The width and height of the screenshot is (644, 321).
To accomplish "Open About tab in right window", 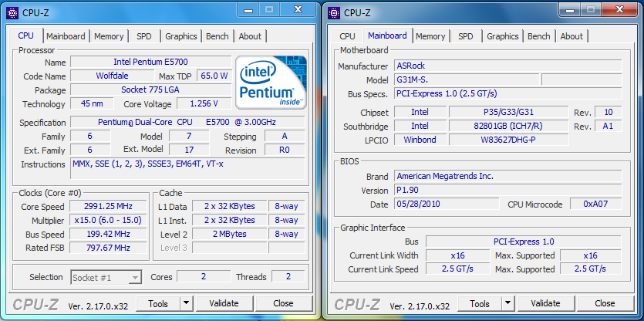I will click(572, 36).
